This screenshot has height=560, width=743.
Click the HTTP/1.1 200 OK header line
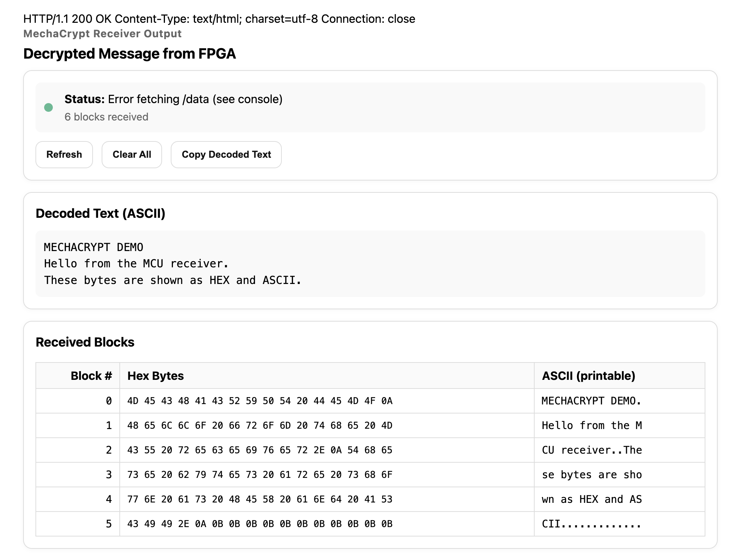tap(219, 19)
